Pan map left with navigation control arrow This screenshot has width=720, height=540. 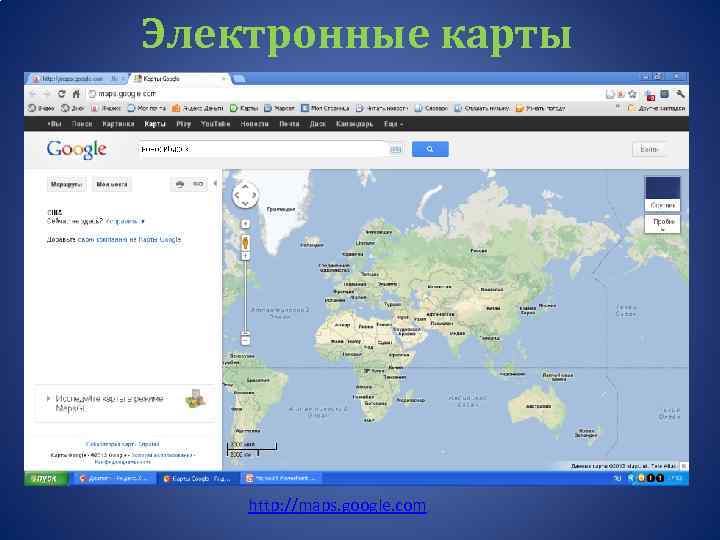pyautogui.click(x=237, y=195)
